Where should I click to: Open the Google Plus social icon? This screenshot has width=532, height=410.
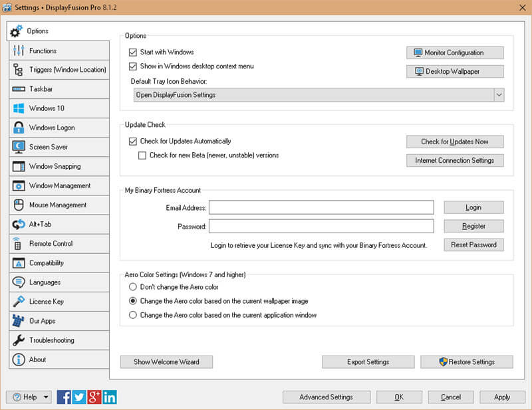coord(94,397)
